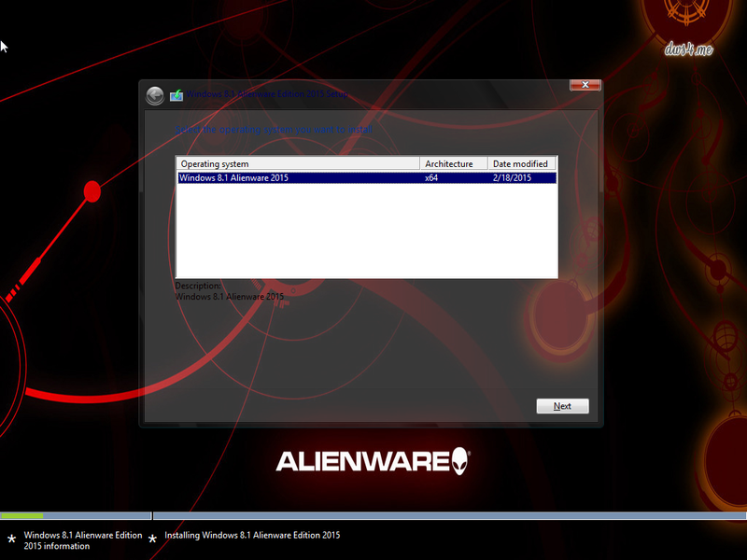The width and height of the screenshot is (747, 560).
Task: Go back with the round arrow button
Action: 155,96
